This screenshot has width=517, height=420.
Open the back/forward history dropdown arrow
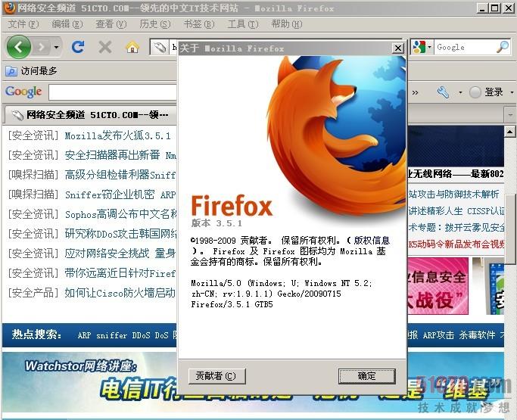tap(56, 48)
